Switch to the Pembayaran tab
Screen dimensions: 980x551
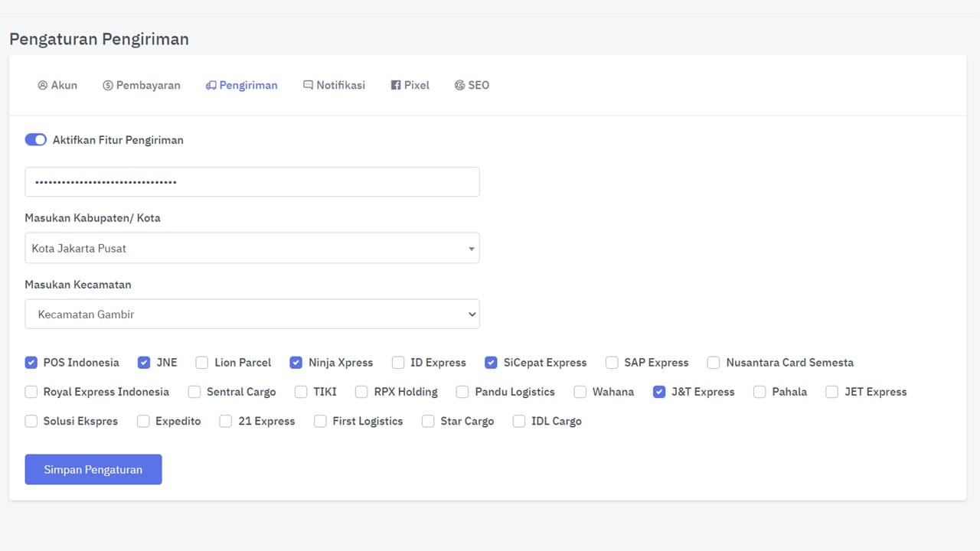click(x=142, y=85)
